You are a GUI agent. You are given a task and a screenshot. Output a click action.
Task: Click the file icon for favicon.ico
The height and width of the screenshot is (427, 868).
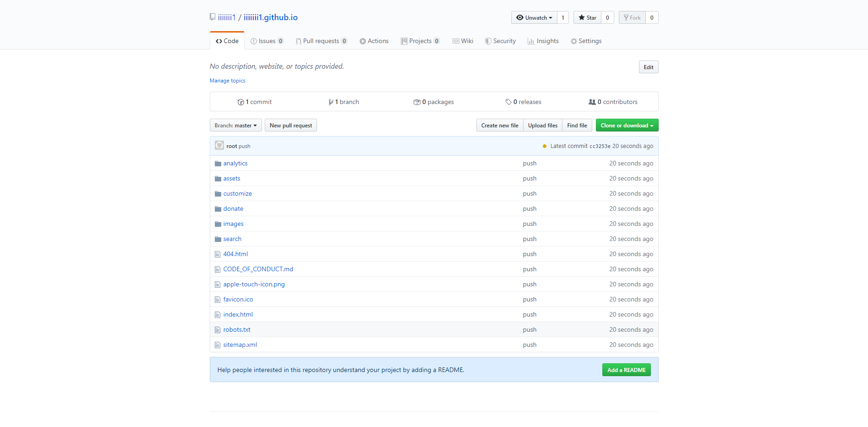(x=218, y=300)
